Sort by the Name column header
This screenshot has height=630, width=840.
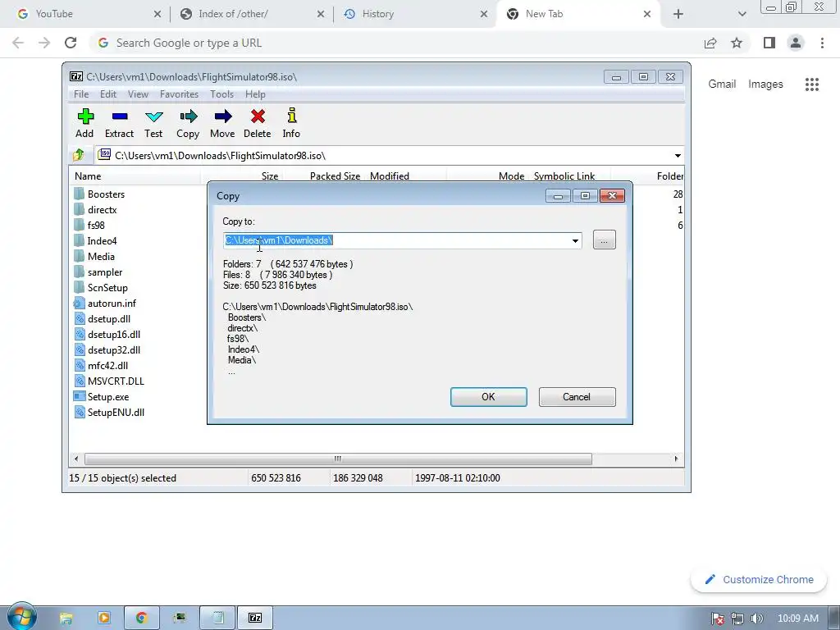click(135, 176)
